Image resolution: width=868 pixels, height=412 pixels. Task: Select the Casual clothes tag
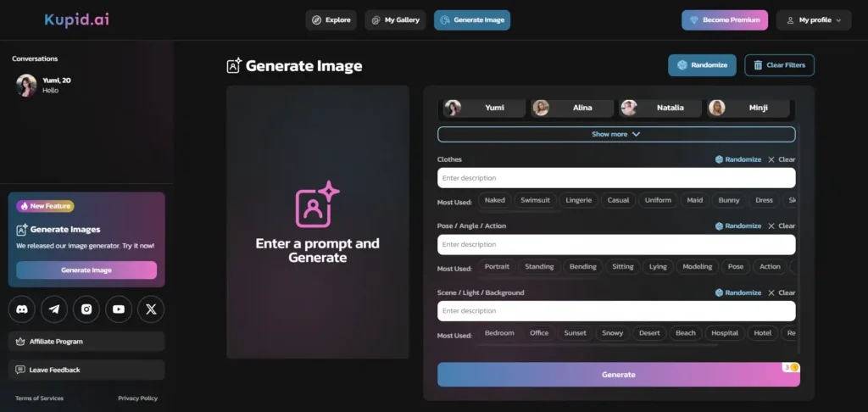pyautogui.click(x=618, y=200)
